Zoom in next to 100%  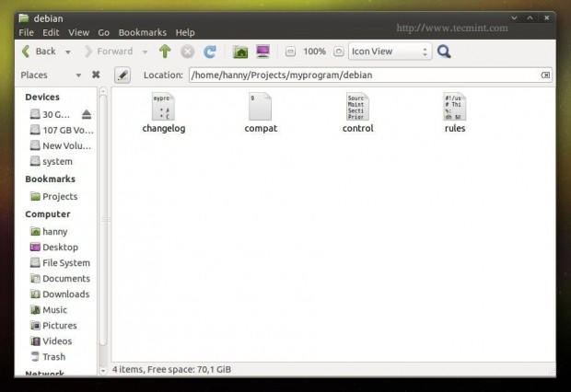click(x=338, y=52)
